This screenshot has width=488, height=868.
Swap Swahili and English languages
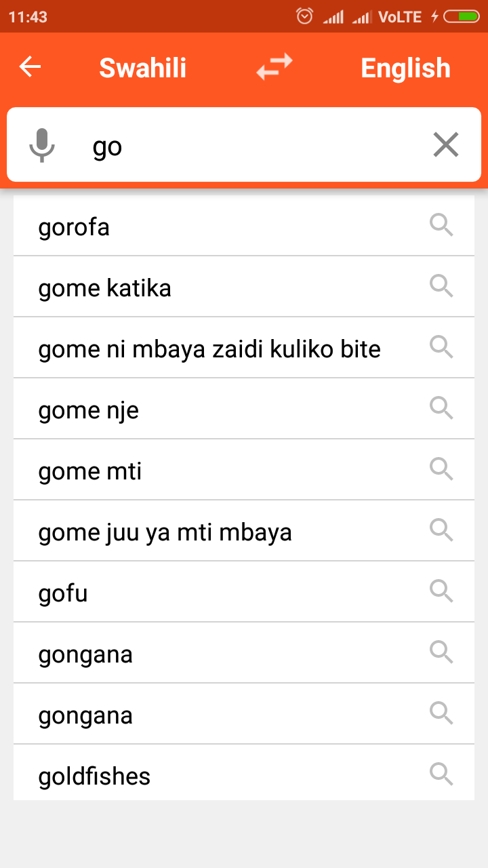click(274, 67)
